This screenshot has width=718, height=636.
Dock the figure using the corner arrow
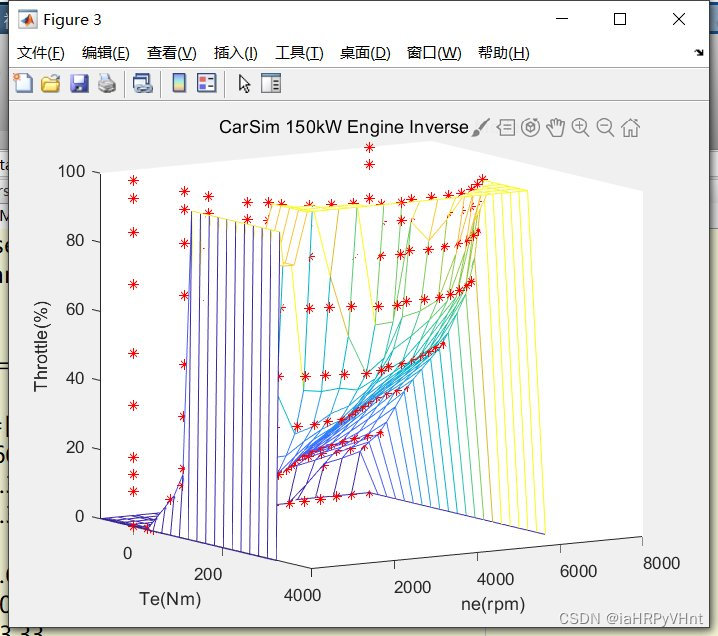[x=699, y=53]
